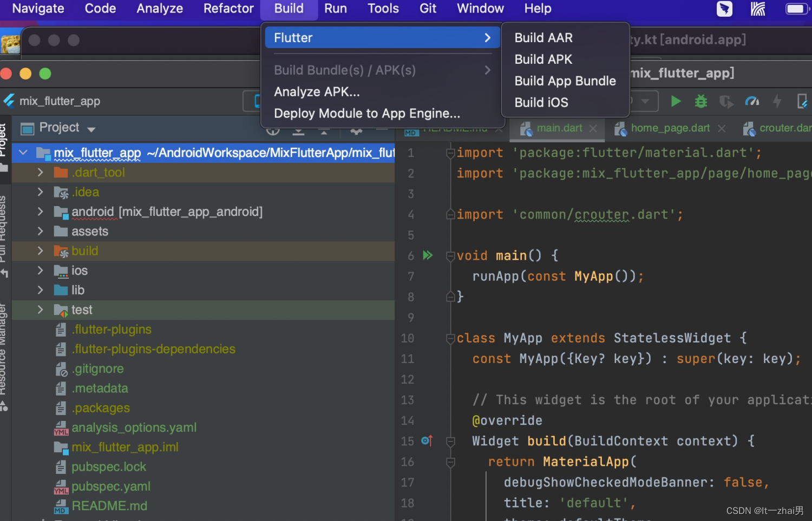Switch to the home_page.dart editor tab
This screenshot has height=521, width=812.
(670, 128)
